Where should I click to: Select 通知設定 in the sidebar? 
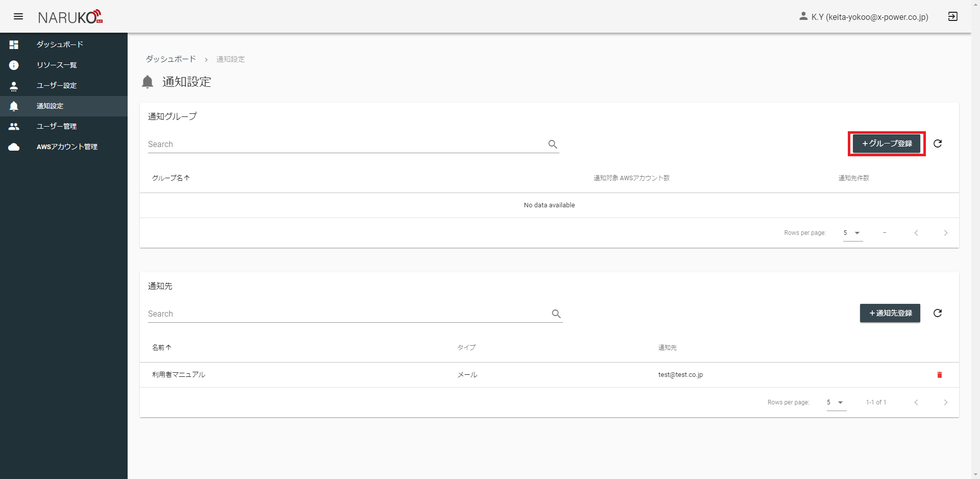[64, 106]
